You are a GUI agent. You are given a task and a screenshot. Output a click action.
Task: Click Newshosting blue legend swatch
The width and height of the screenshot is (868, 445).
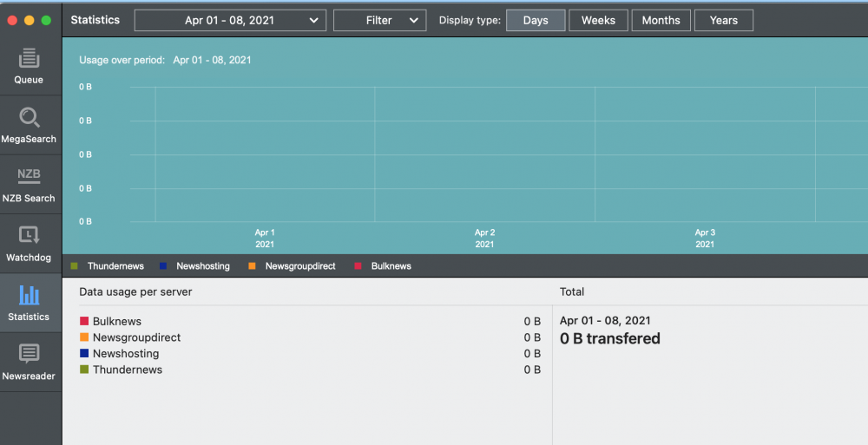[x=163, y=266]
